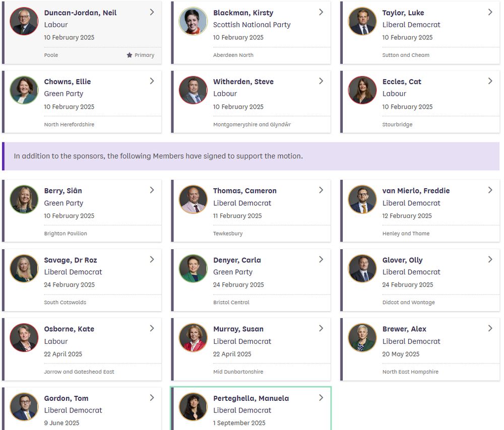Image resolution: width=504 pixels, height=430 pixels.
Task: Click the sponsors information banner text
Action: pos(158,156)
